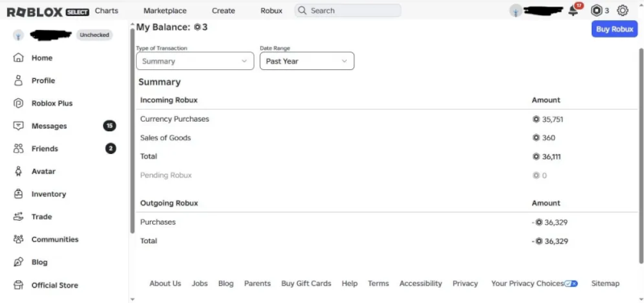The width and height of the screenshot is (644, 303).
Task: Expand the Type of Transaction dropdown
Action: point(195,61)
